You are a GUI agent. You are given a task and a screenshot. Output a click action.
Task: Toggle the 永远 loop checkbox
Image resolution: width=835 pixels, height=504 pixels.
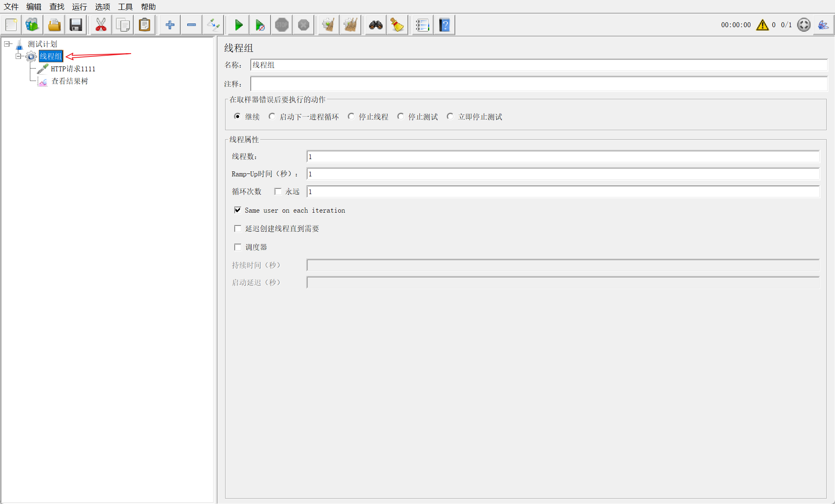[278, 192]
